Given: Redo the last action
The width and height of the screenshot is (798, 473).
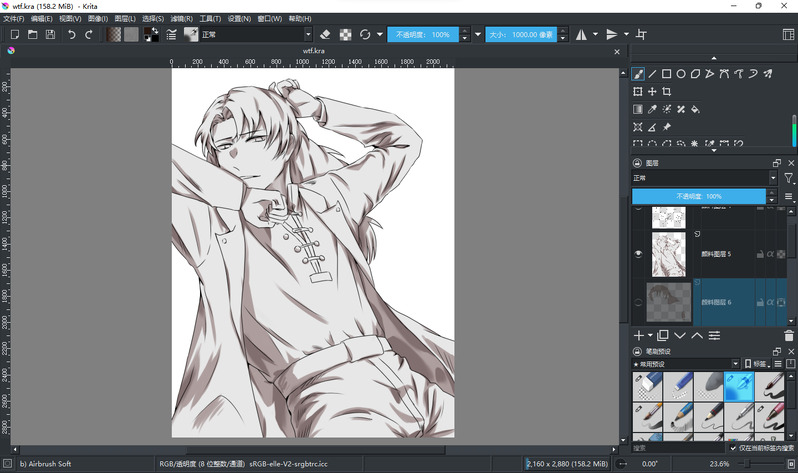Looking at the screenshot, I should pos(89,35).
